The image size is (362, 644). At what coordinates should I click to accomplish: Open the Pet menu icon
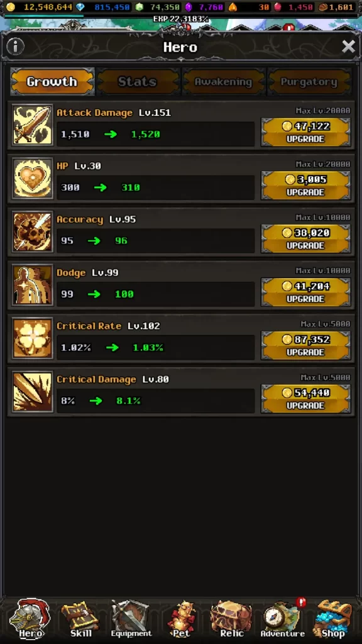(181, 619)
